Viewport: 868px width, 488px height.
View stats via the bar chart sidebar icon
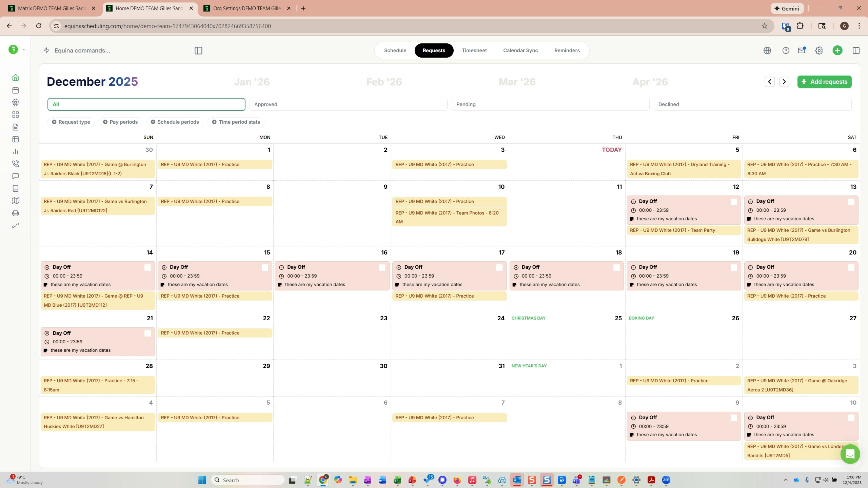[16, 152]
